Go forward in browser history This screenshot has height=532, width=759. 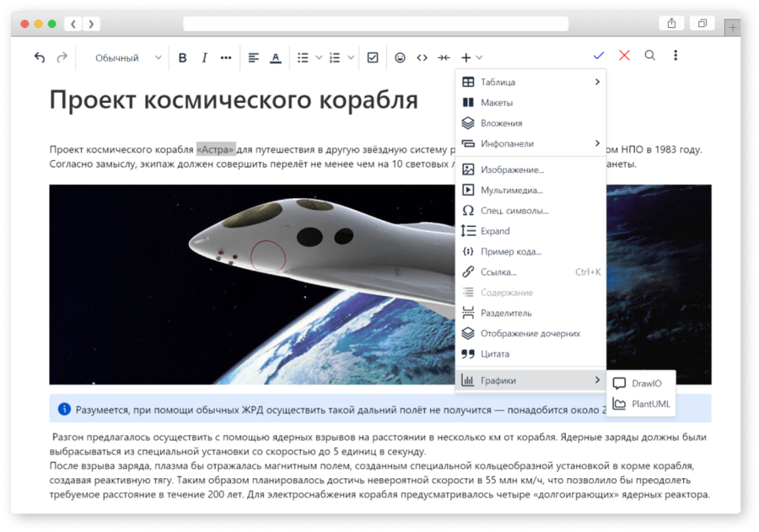click(x=91, y=24)
